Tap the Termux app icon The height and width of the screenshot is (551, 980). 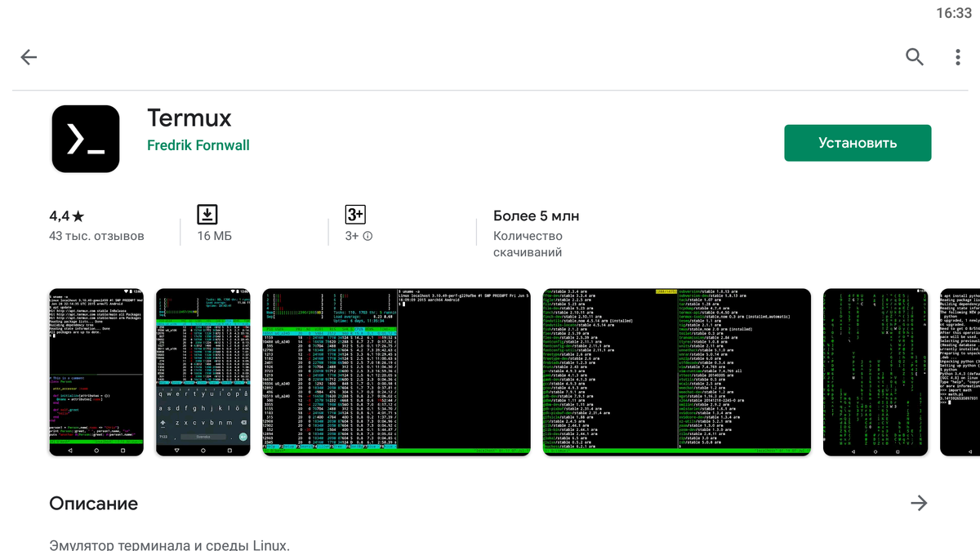[86, 139]
